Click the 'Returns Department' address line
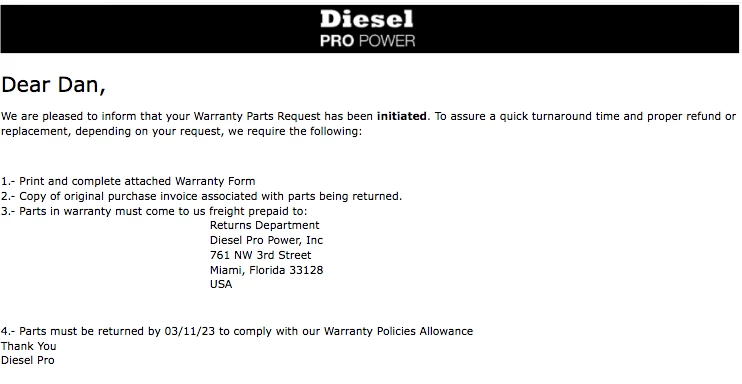The width and height of the screenshot is (742, 384). [265, 225]
